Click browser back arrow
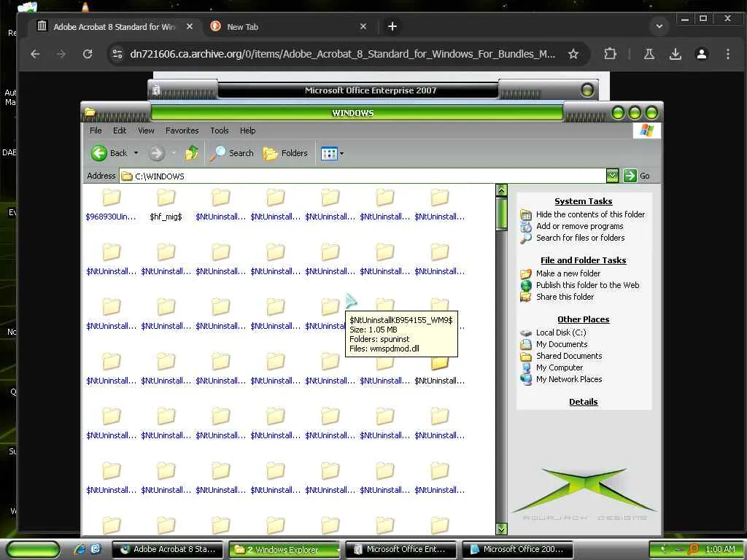 [x=35, y=54]
